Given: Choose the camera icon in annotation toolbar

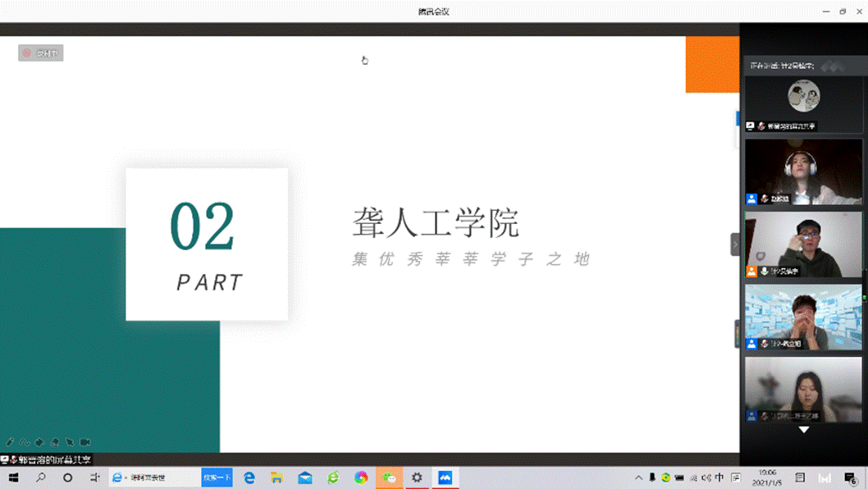Looking at the screenshot, I should point(85,442).
